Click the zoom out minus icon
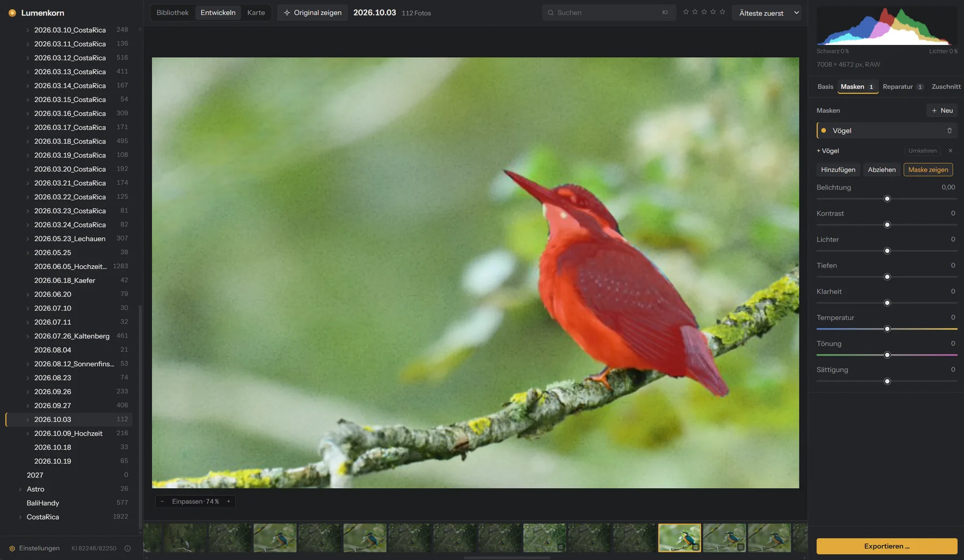The height and width of the screenshot is (560, 964). pos(162,502)
